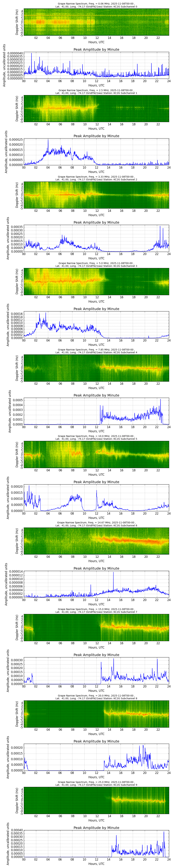Select the 0.000025 amplitude tick label
174x868 pixels.
(16, 140)
